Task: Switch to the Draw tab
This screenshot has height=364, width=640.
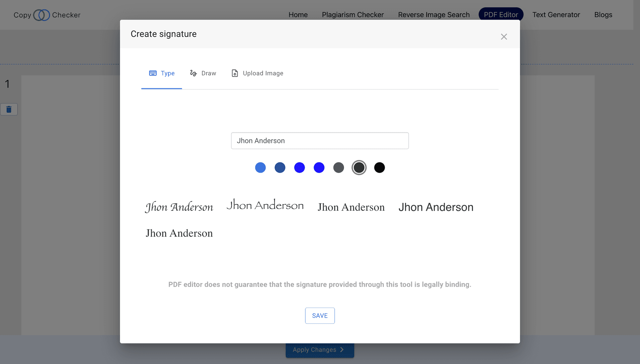Action: (x=203, y=73)
